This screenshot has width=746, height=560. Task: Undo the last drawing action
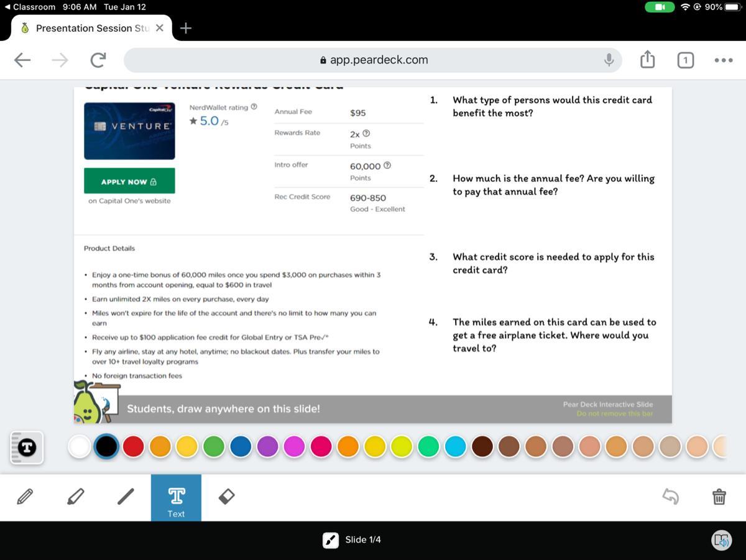point(670,497)
